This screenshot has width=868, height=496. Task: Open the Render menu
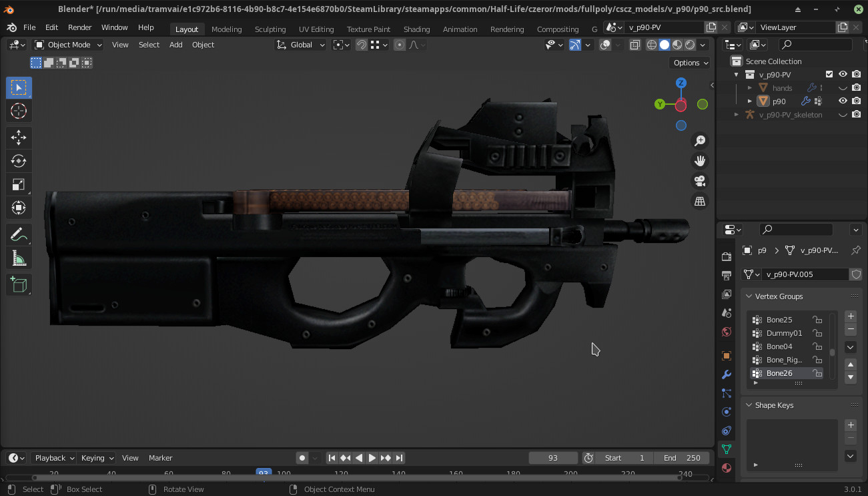79,27
